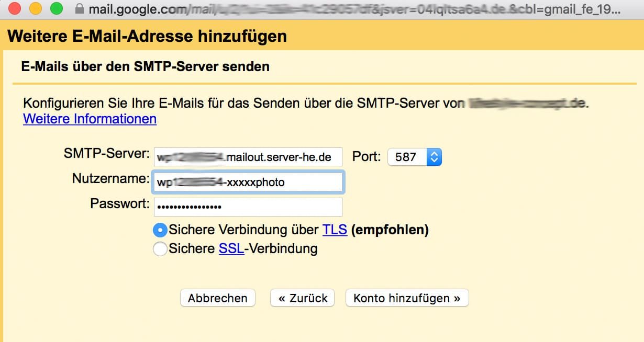This screenshot has height=342, width=644.
Task: Choose the SSL secure connection radio button
Action: pyautogui.click(x=160, y=249)
